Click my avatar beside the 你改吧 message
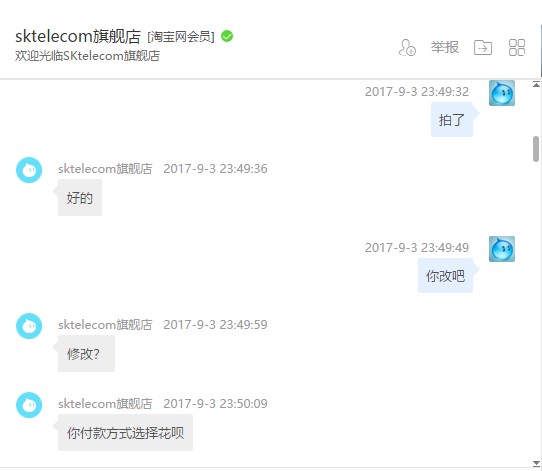 point(502,249)
